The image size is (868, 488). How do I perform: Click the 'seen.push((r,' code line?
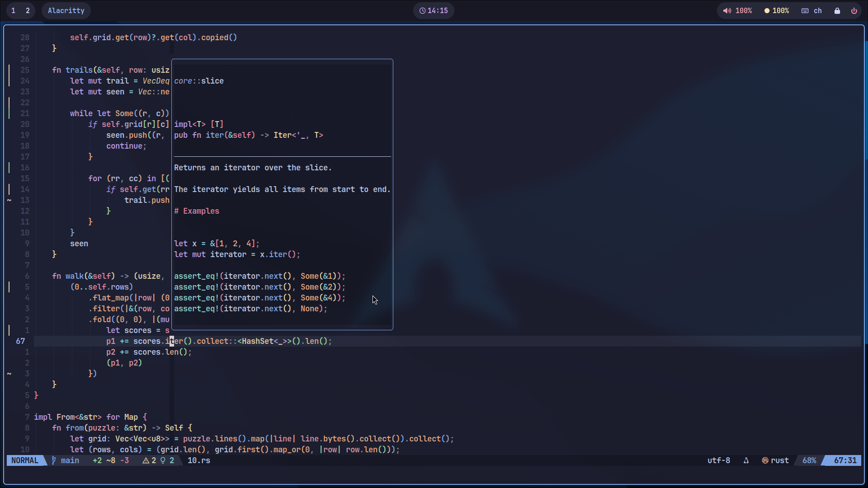click(x=136, y=135)
